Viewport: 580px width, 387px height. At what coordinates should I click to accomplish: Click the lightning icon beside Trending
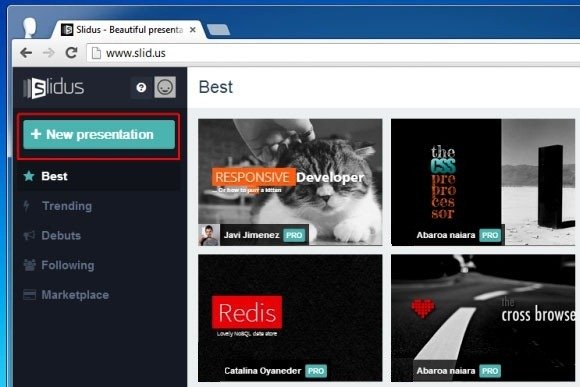tap(27, 206)
